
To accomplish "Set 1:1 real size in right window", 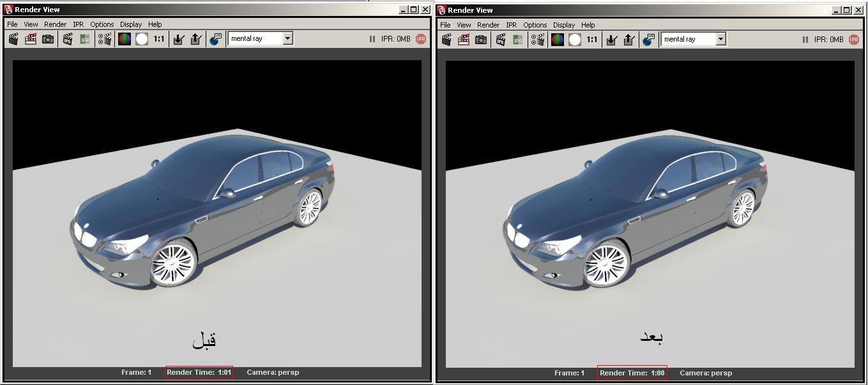I will 592,39.
